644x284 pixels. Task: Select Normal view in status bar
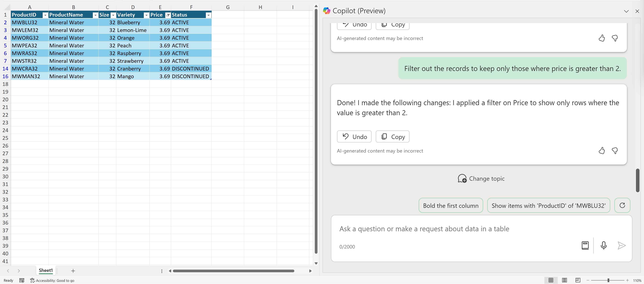coord(551,280)
